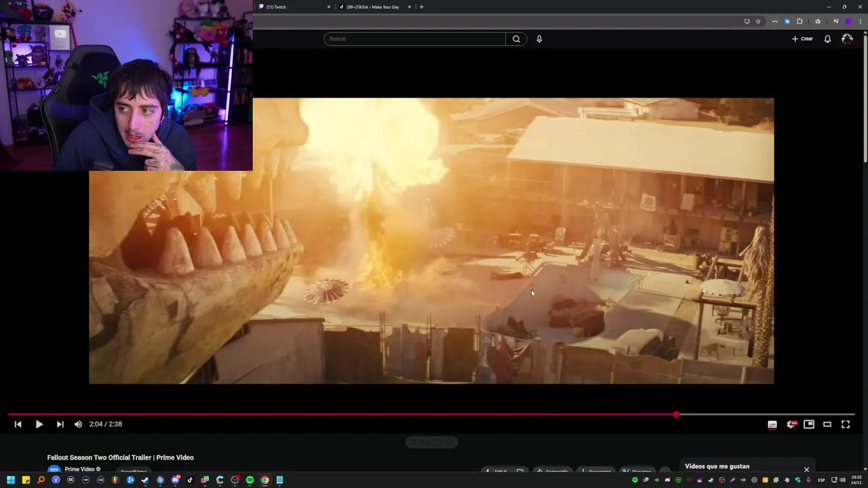Open the browser extensions puzzle icon
Screen dimensions: 868x488
(800, 21)
